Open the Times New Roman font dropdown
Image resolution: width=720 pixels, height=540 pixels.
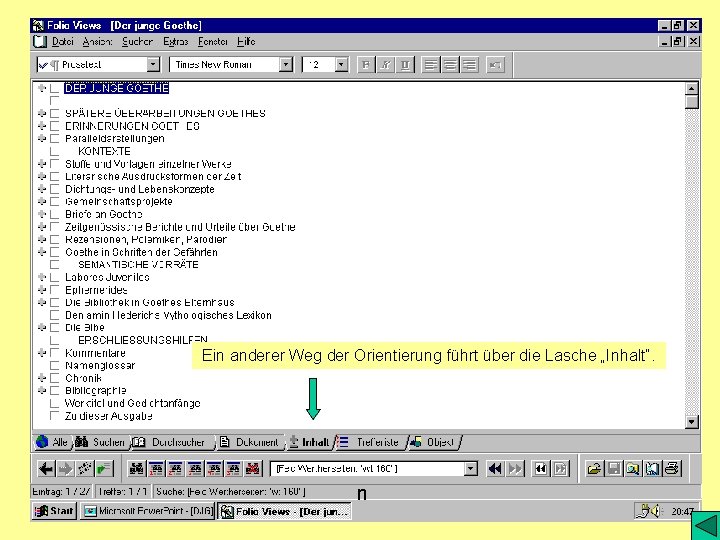[x=286, y=65]
